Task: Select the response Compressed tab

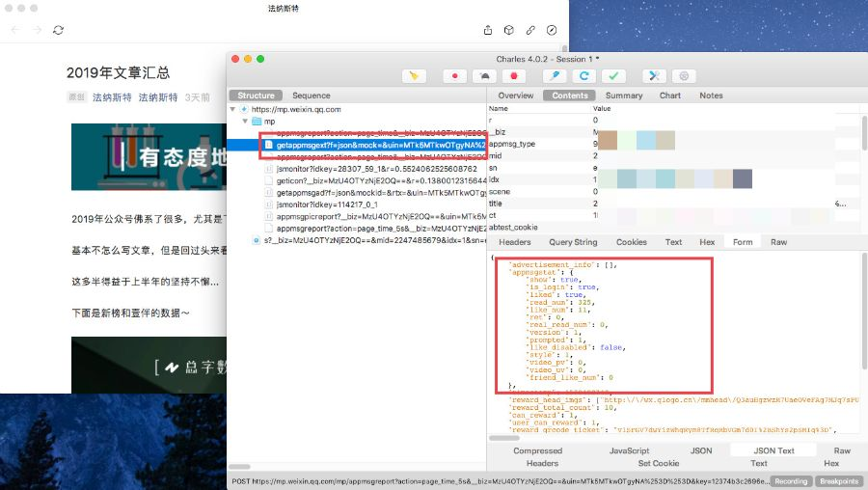Action: click(537, 450)
